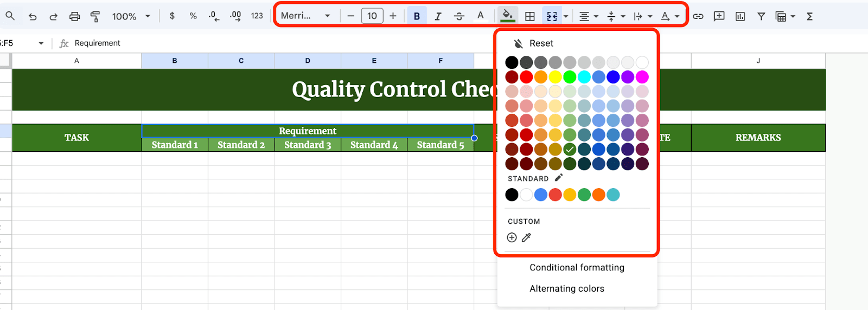This screenshot has height=310, width=868.
Task: Insert a link using the chain icon
Action: point(698,16)
